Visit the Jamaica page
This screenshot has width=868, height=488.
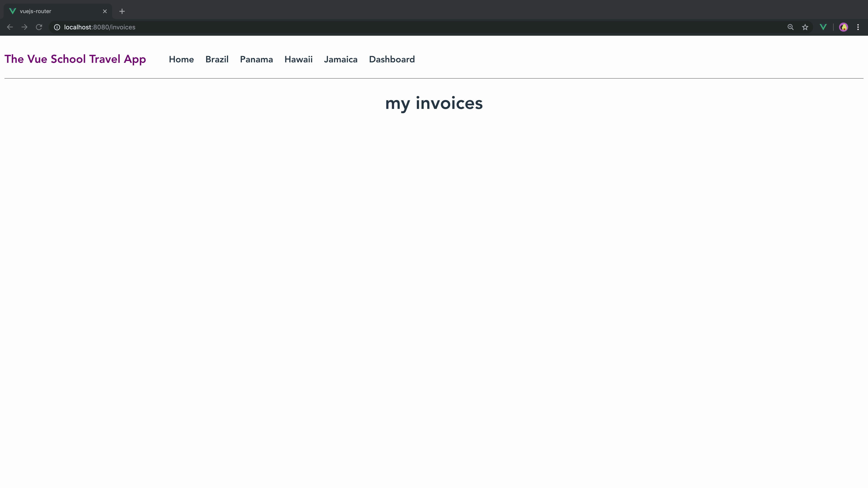click(341, 60)
